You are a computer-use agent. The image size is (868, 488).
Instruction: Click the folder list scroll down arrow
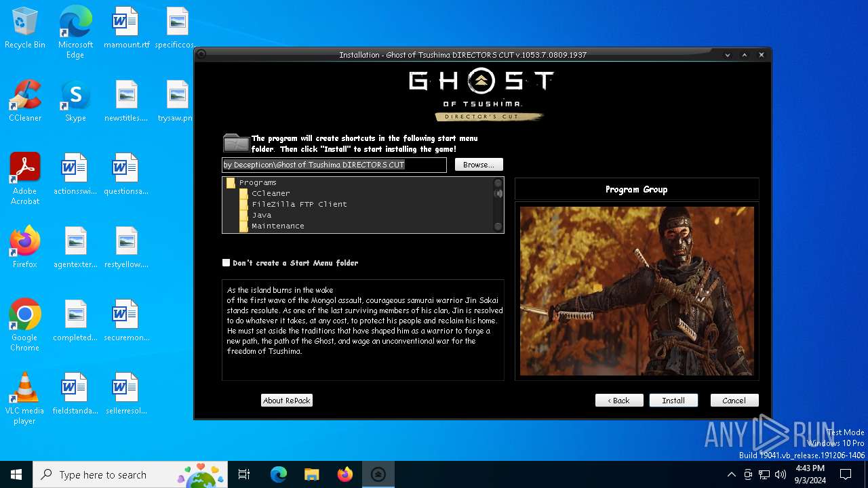click(x=498, y=227)
